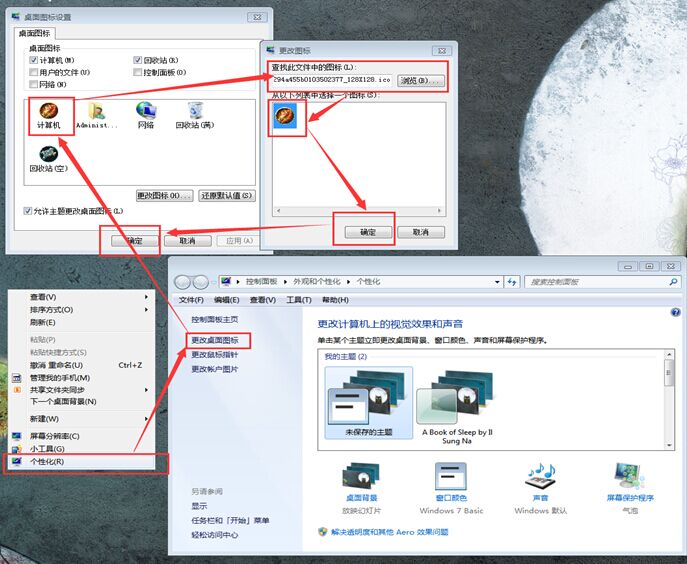Toggle 允许主题更改桌面图标 checkbox

pos(28,211)
